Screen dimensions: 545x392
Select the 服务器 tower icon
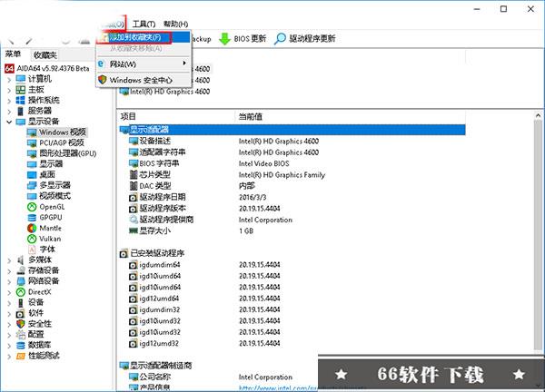point(21,111)
